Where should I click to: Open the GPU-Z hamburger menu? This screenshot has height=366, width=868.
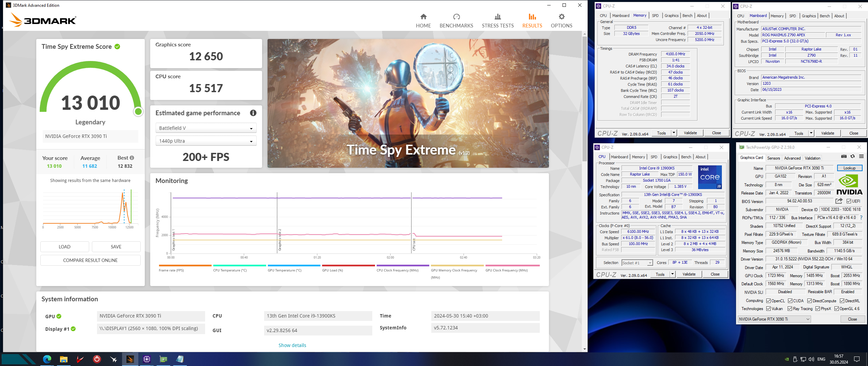click(861, 157)
